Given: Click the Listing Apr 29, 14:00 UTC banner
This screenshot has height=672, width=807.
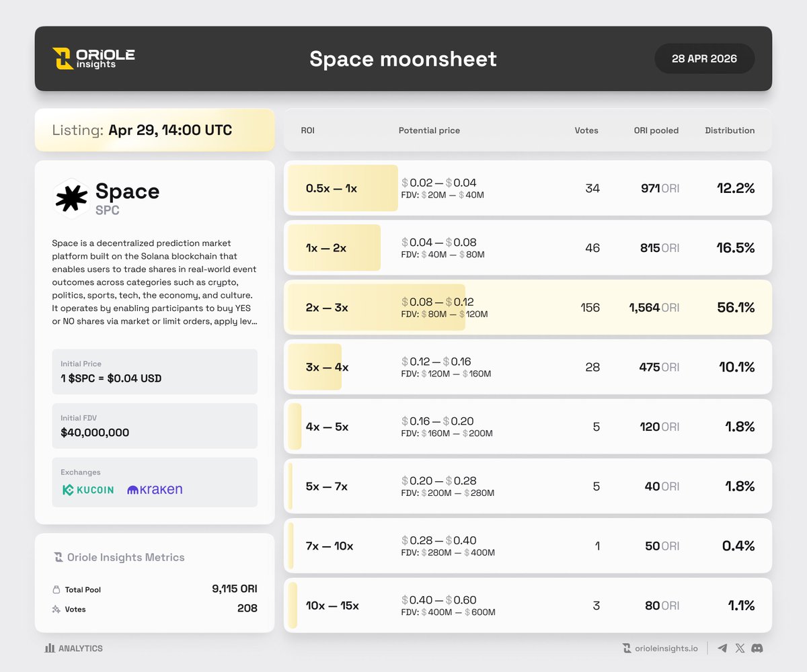Looking at the screenshot, I should click(155, 130).
